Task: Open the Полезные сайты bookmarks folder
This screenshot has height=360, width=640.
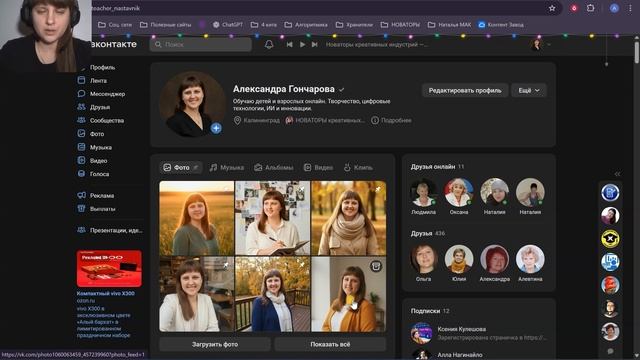Action: tap(166, 24)
